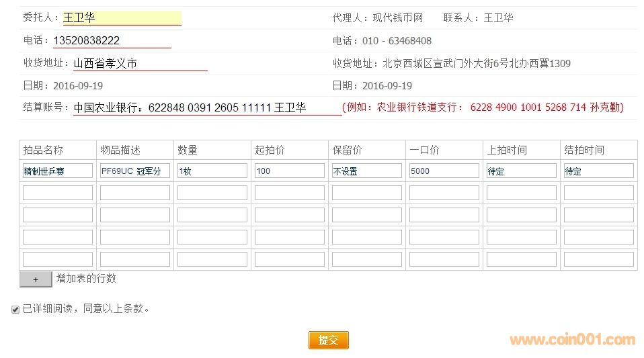Select empty 拍品名称 field in second row
This screenshot has width=644, height=358.
(x=58, y=193)
